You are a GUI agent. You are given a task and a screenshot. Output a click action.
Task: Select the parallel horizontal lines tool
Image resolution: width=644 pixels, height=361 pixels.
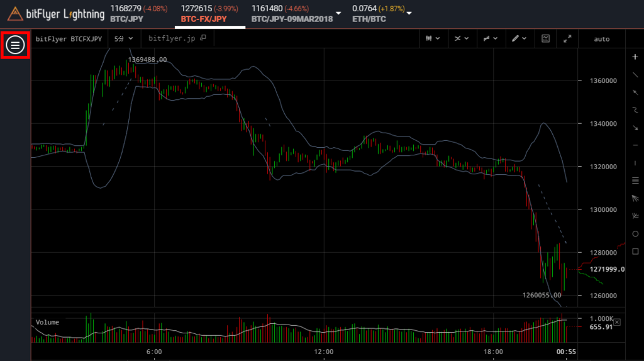tap(635, 181)
